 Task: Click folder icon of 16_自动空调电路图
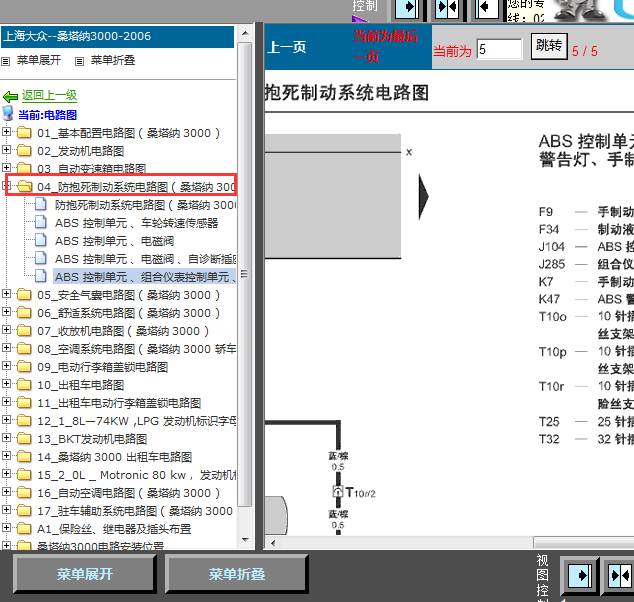point(24,492)
